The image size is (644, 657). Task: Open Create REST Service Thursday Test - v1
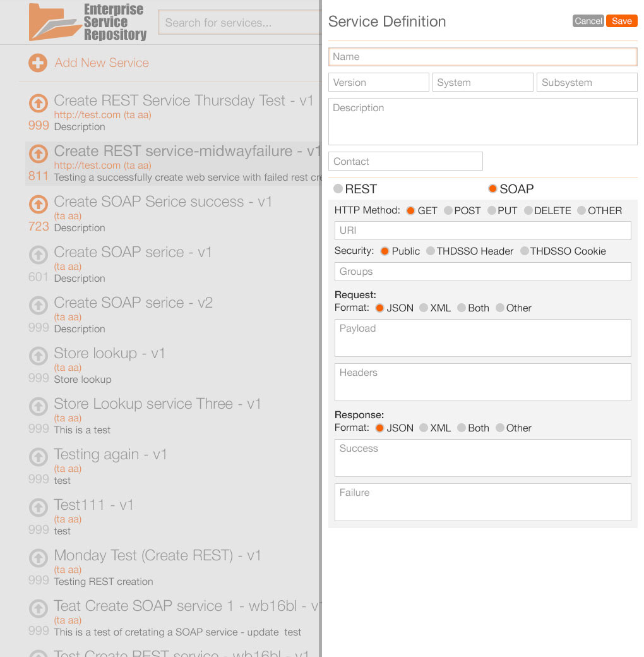tap(183, 100)
